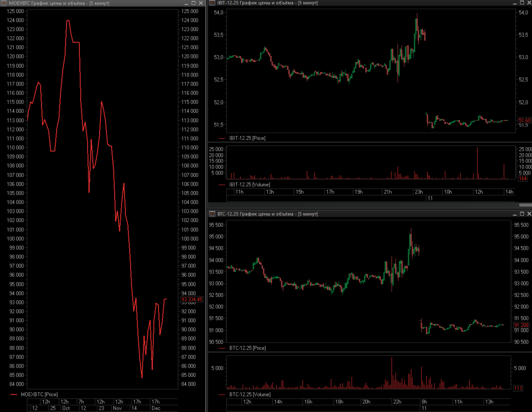
Task: Click the 93 334,45 current price marker
Action: [191, 299]
